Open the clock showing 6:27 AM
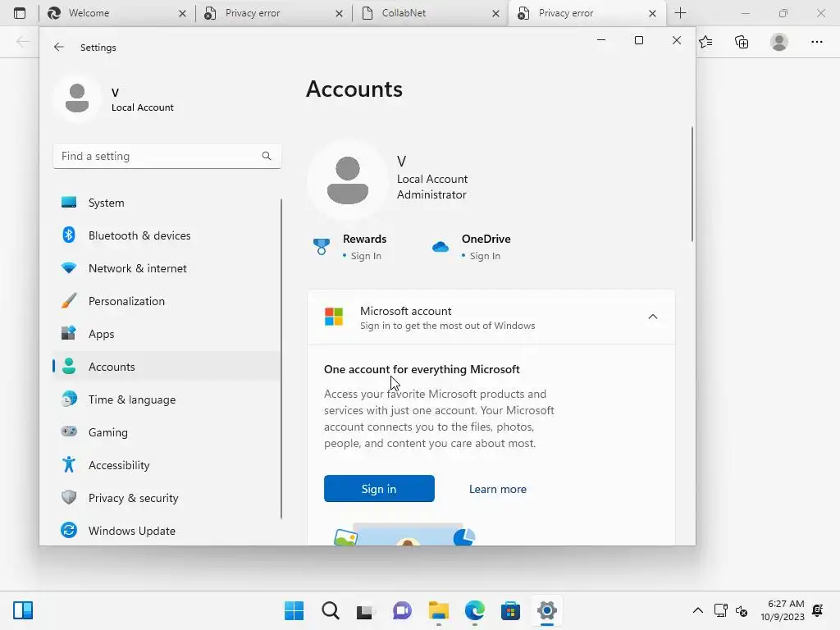 click(782, 610)
